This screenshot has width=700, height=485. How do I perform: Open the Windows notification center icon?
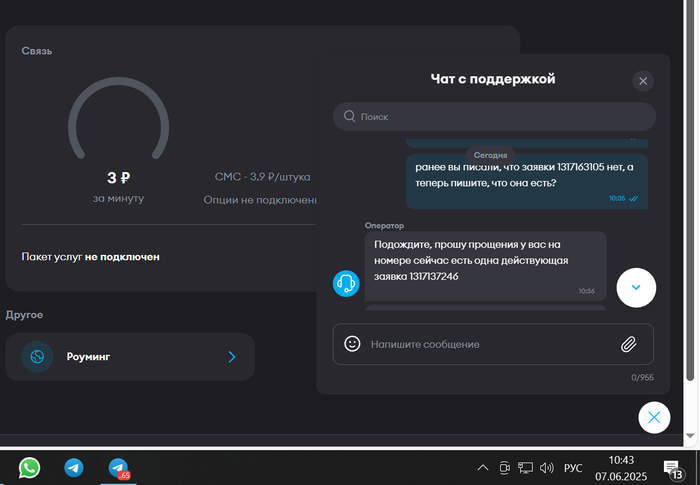pyautogui.click(x=671, y=468)
